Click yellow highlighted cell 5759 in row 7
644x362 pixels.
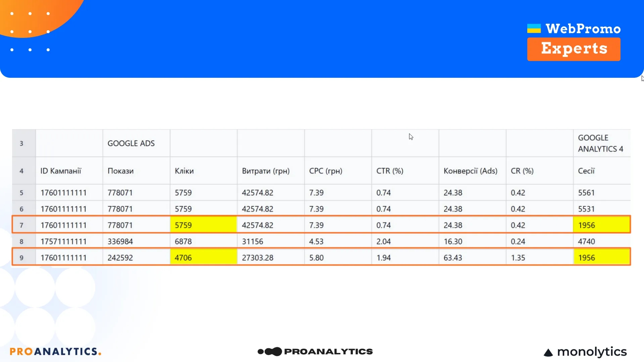click(203, 225)
